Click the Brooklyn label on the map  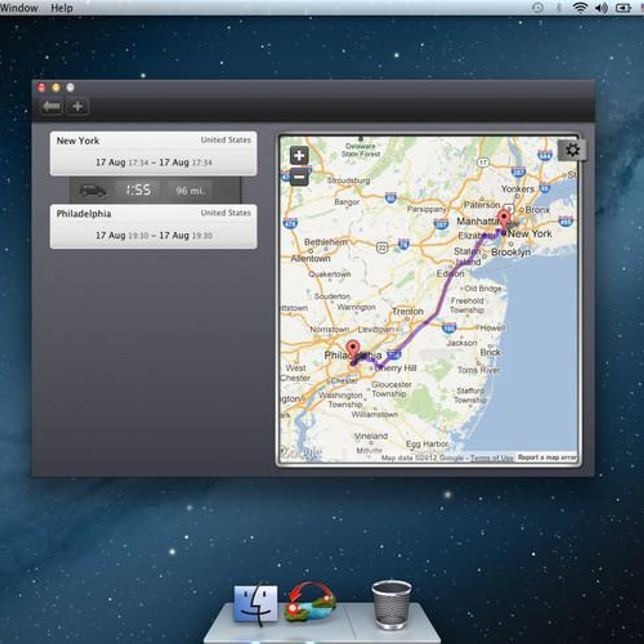(511, 252)
